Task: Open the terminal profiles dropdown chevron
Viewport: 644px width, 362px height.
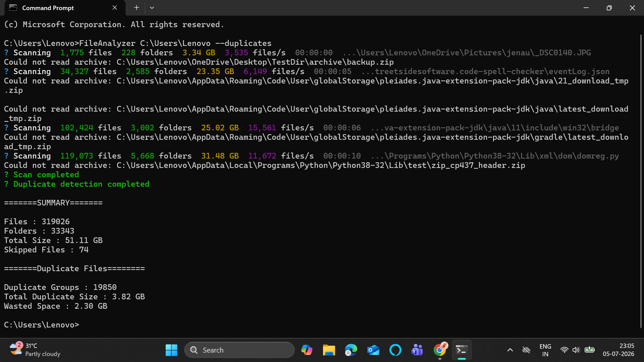Action: (x=152, y=7)
